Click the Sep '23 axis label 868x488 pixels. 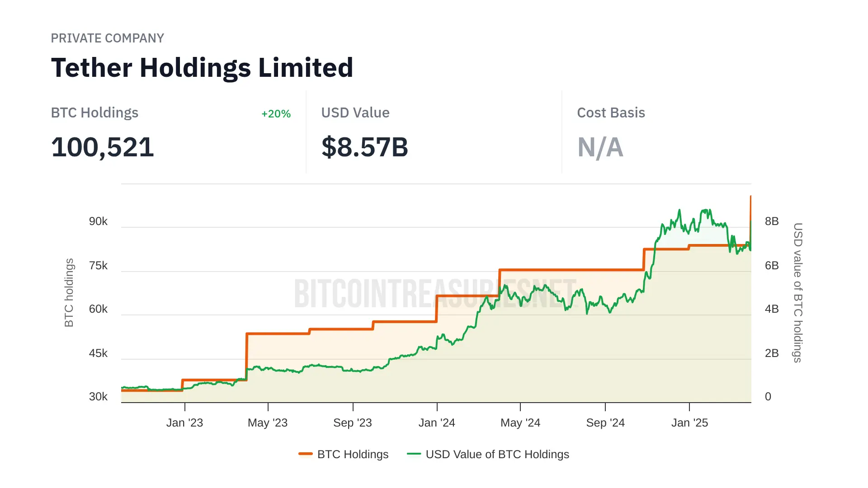point(352,423)
